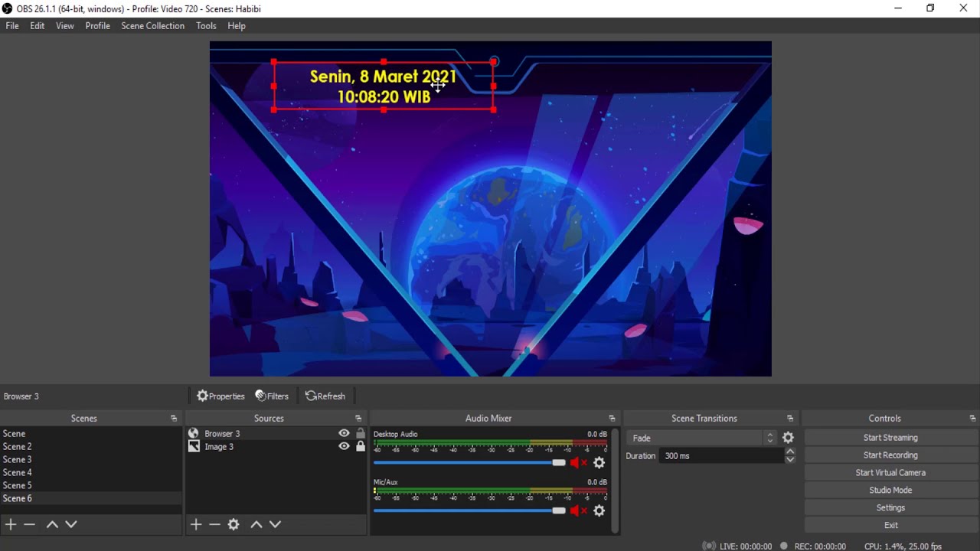Select the Browser 3 source row
Viewport: 980px width, 551px height.
(276, 433)
